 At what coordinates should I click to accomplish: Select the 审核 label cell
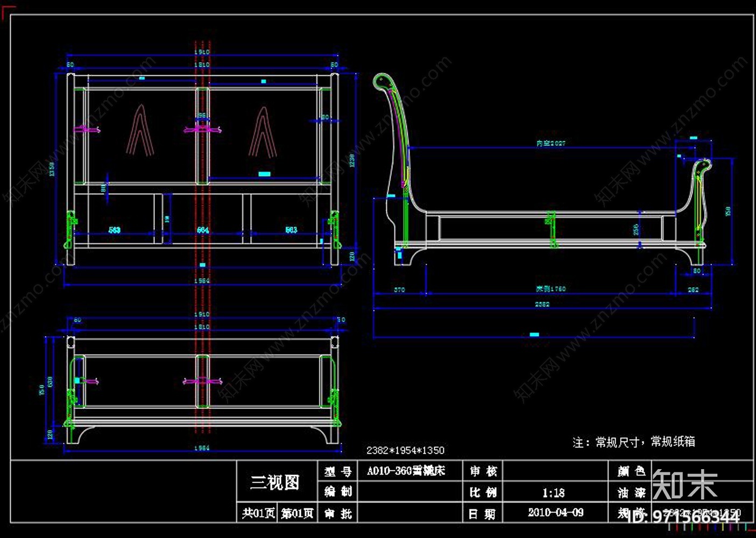click(x=483, y=471)
